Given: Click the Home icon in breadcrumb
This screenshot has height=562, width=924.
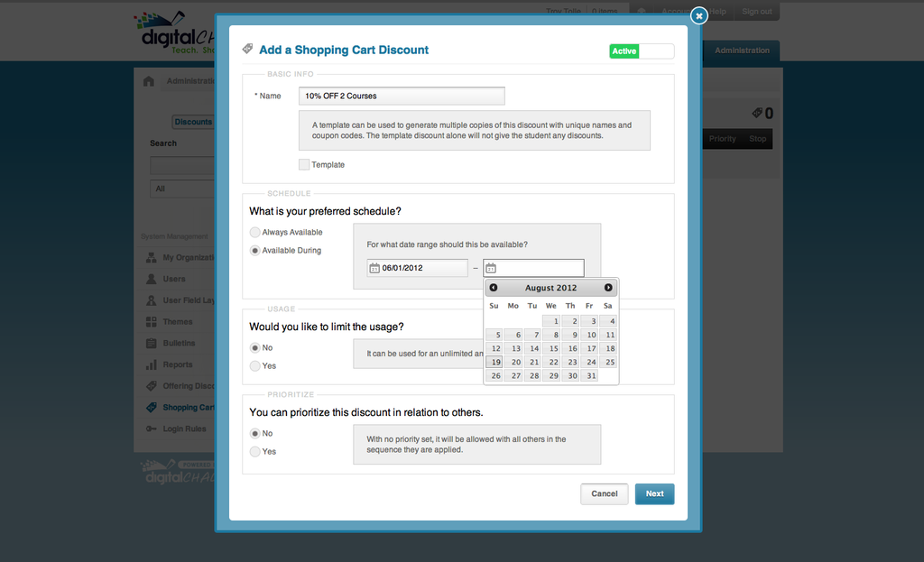Looking at the screenshot, I should coord(149,81).
